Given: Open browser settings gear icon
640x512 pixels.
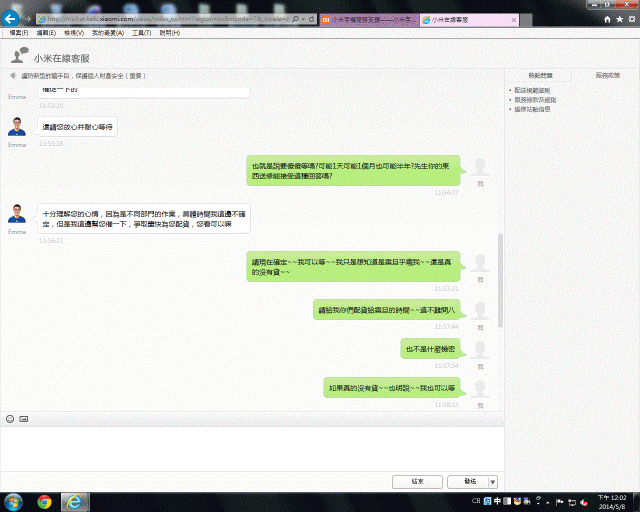Looking at the screenshot, I should tap(632, 19).
